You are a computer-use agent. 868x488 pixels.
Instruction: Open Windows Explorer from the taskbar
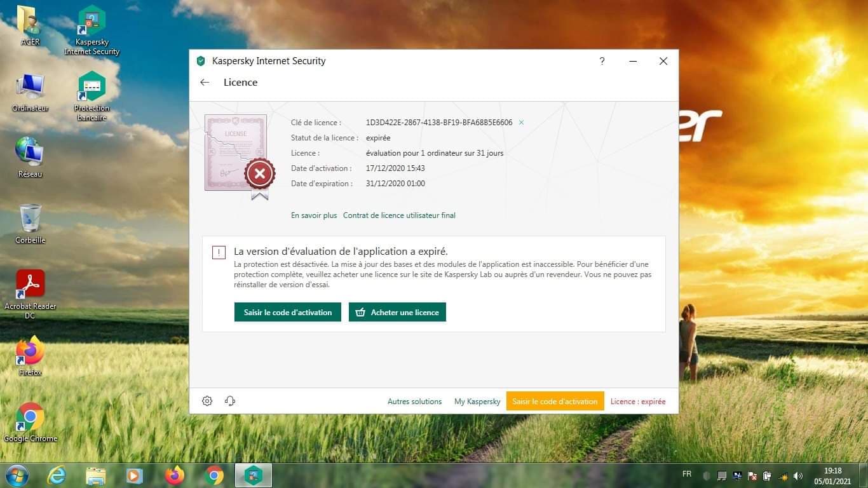pyautogui.click(x=96, y=475)
